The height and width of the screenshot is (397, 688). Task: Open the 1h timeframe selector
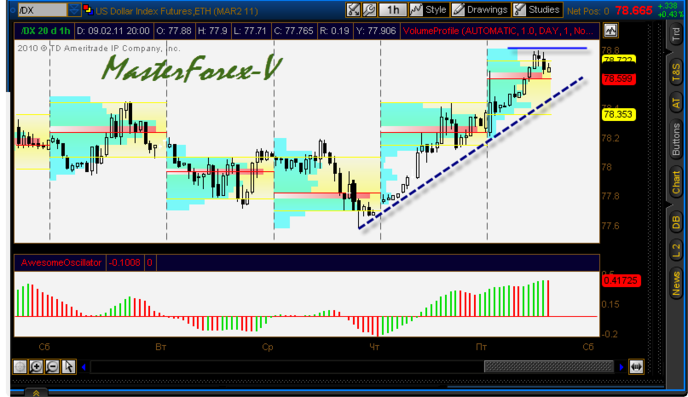coord(392,10)
